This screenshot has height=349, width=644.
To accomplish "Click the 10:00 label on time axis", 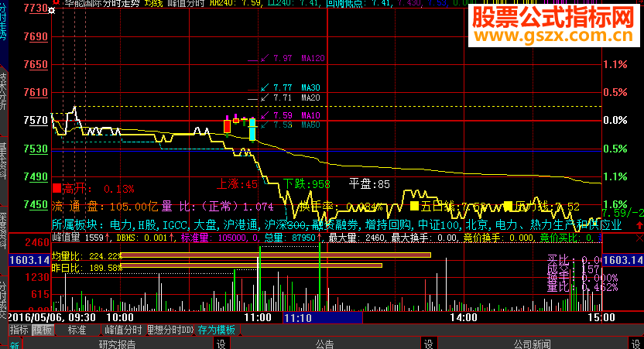I will click(x=120, y=317).
